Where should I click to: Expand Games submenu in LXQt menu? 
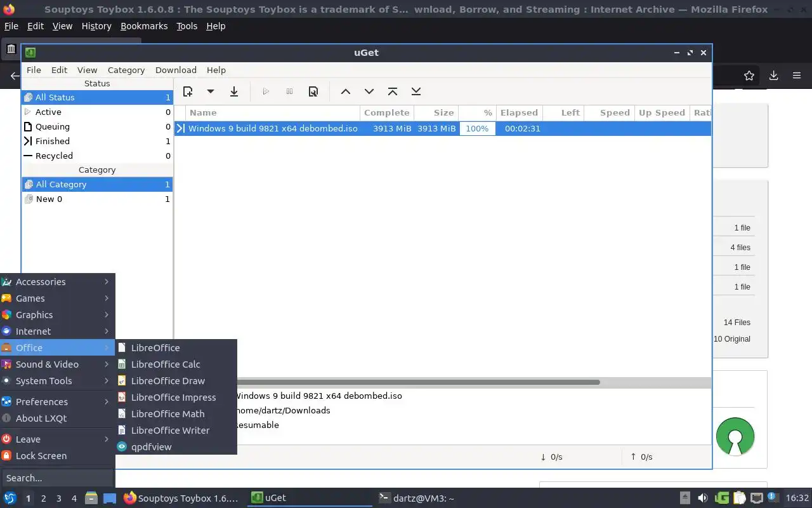tap(57, 298)
